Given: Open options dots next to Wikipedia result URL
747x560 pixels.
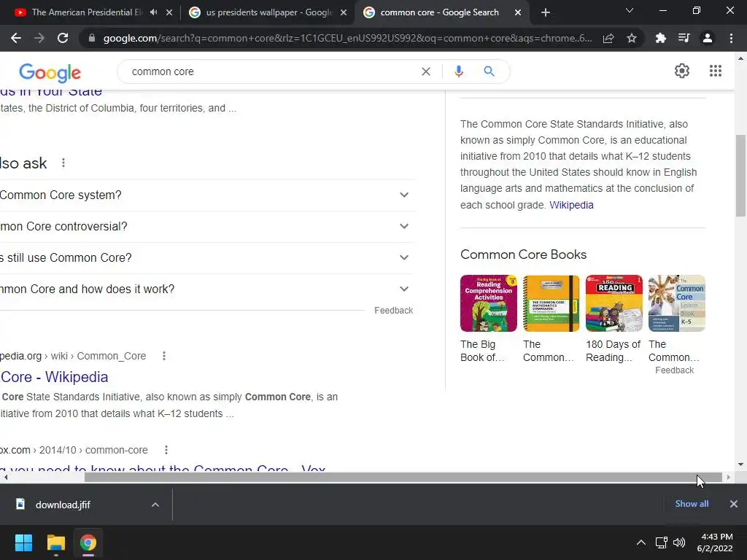Looking at the screenshot, I should pos(164,356).
